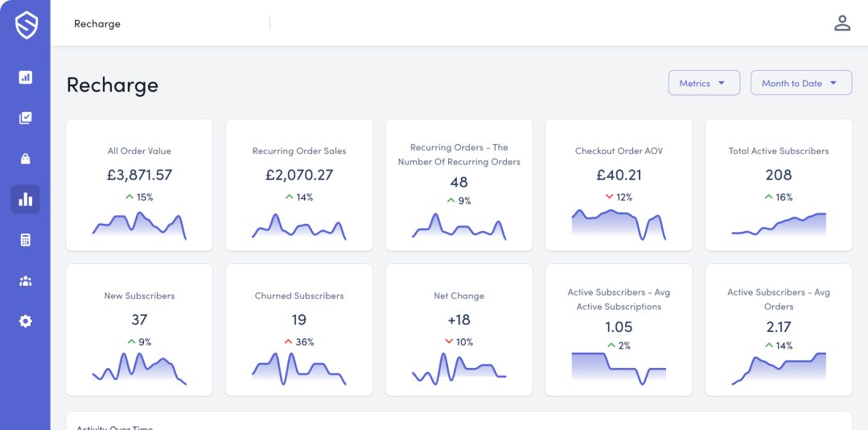Expand the Month to Date dropdown

coord(800,83)
